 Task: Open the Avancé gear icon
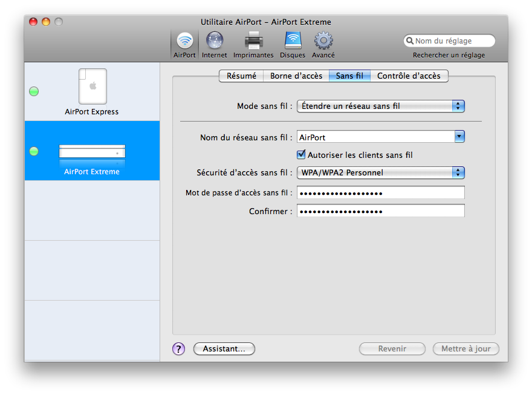323,44
